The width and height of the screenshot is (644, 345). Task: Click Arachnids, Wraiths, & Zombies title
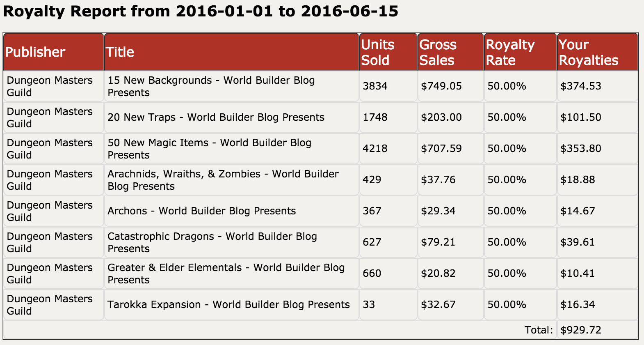tap(223, 180)
